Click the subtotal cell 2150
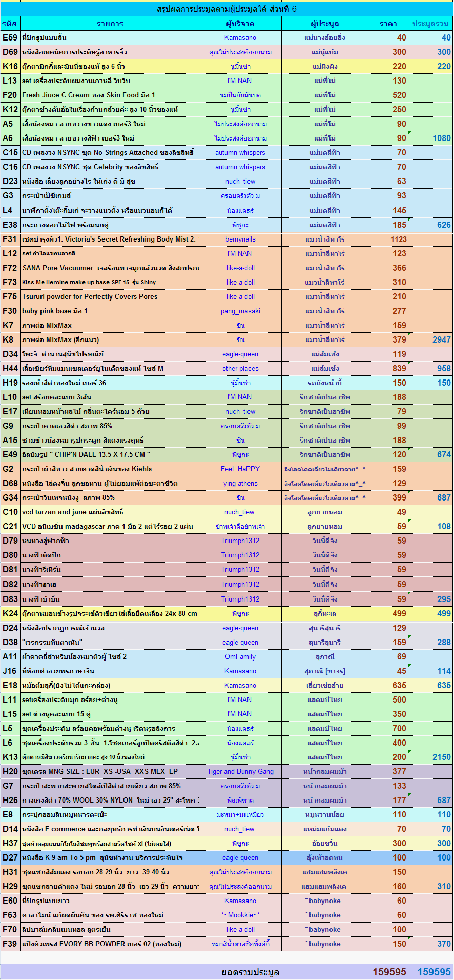Viewport: 454px width, 980px height. (x=430, y=757)
